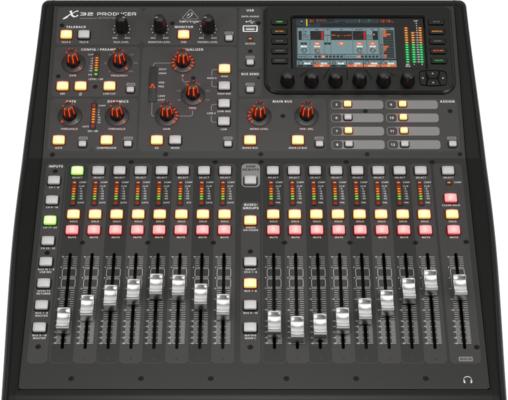This screenshot has width=508, height=400.
Task: Click the Mono Bus button
Action: pos(250,140)
